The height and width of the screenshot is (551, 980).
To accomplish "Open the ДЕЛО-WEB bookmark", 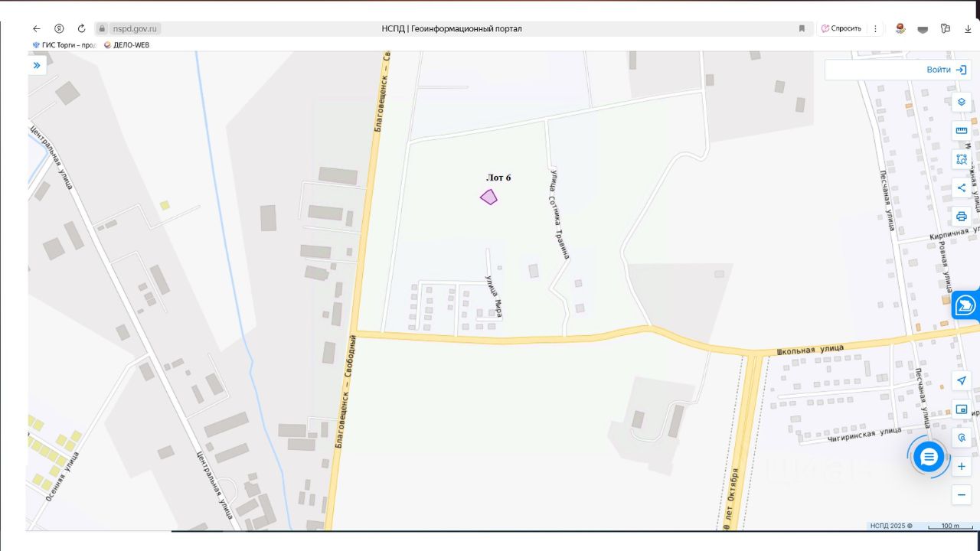I will [126, 45].
